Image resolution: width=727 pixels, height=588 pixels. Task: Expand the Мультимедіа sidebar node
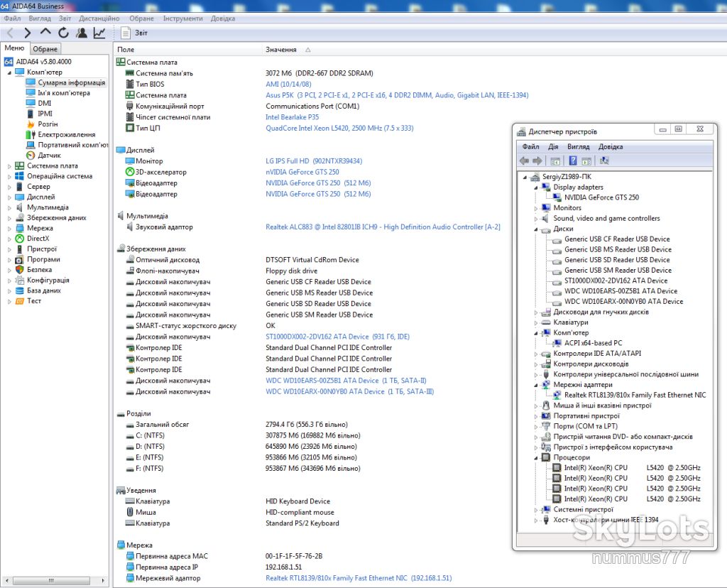tap(9, 207)
